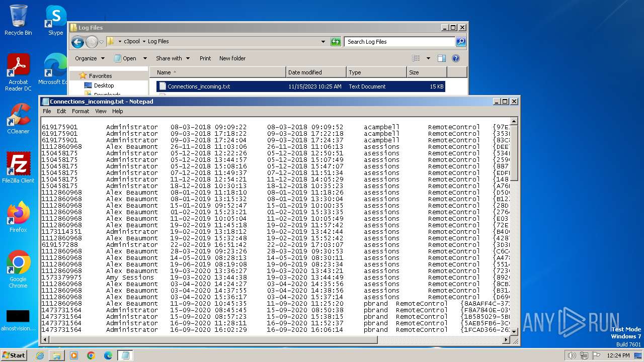
Task: Refresh the Log Files folder view
Action: [336, 42]
